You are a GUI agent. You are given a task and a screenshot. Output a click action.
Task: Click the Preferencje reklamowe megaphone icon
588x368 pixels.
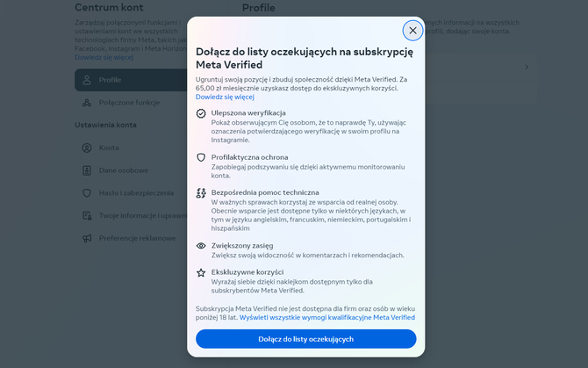click(x=87, y=238)
